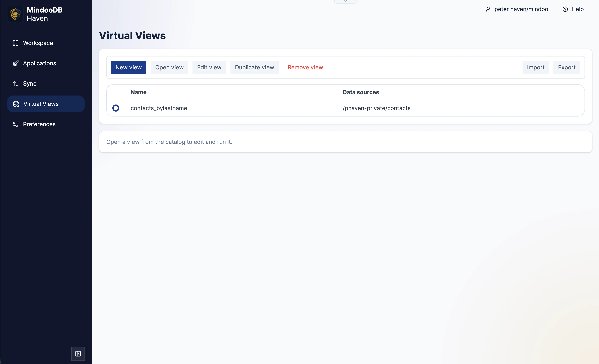This screenshot has height=364, width=599.
Task: Open the Workspace section
Action: point(38,43)
